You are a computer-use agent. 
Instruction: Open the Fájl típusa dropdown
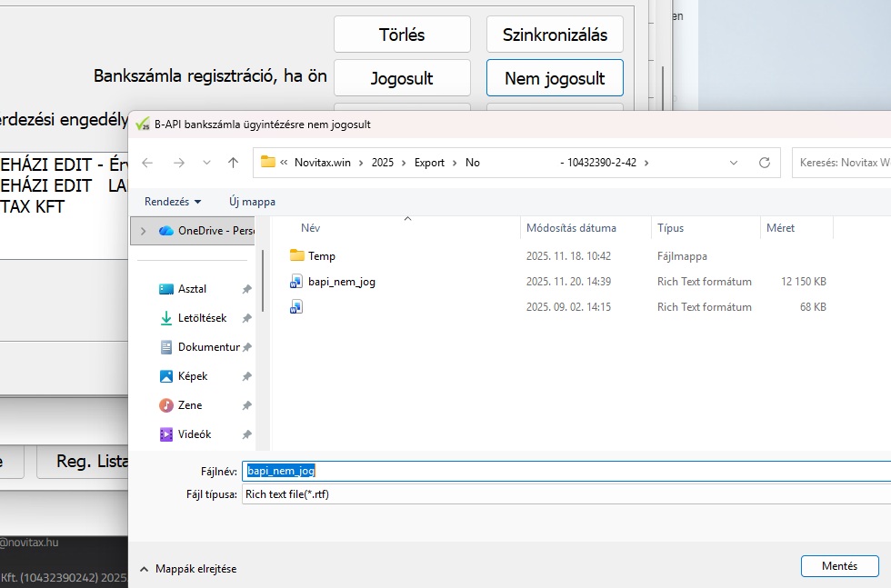pos(564,494)
